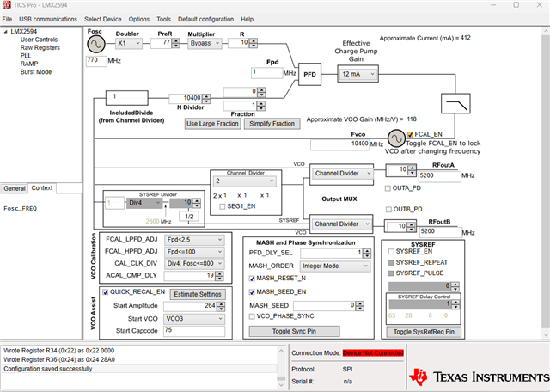This screenshot has height=392, width=550.
Task: Open the Start VCO dropdown
Action: [x=194, y=319]
